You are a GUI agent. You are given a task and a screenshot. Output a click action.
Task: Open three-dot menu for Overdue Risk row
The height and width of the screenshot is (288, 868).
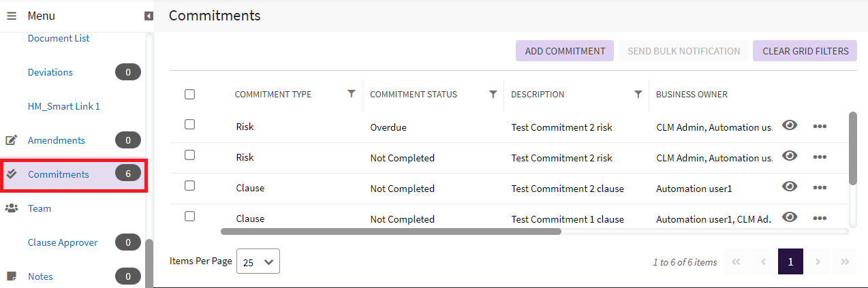[x=820, y=126]
